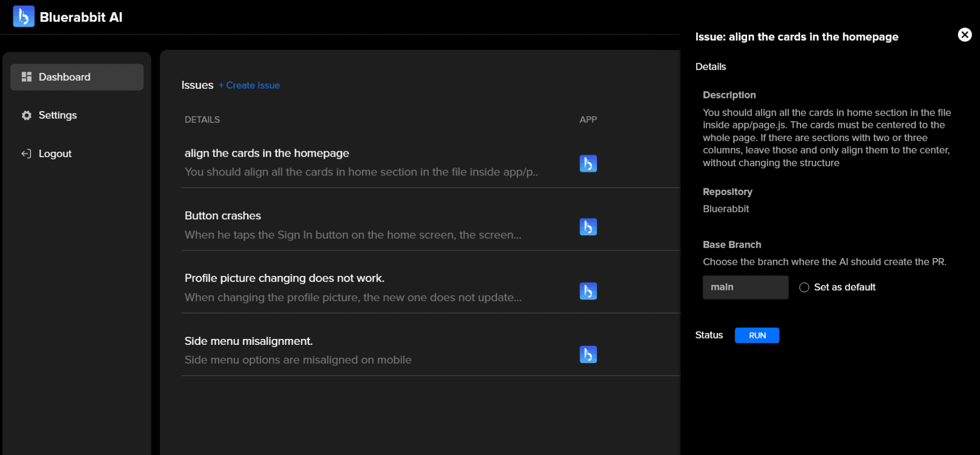Open the Side menu misalignment issue
Image resolution: width=980 pixels, height=455 pixels.
pyautogui.click(x=248, y=341)
